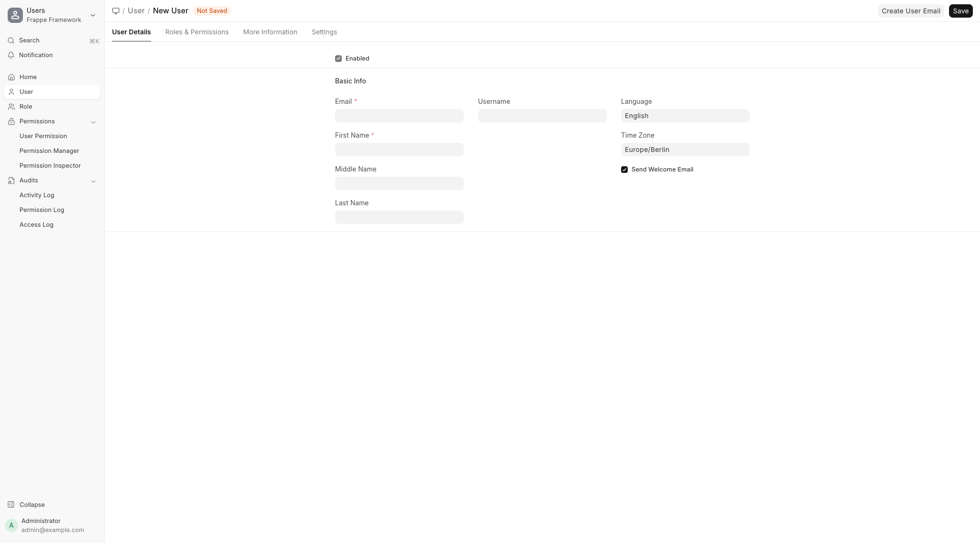Click User breadcrumb link
This screenshot has width=980, height=543.
tap(136, 10)
